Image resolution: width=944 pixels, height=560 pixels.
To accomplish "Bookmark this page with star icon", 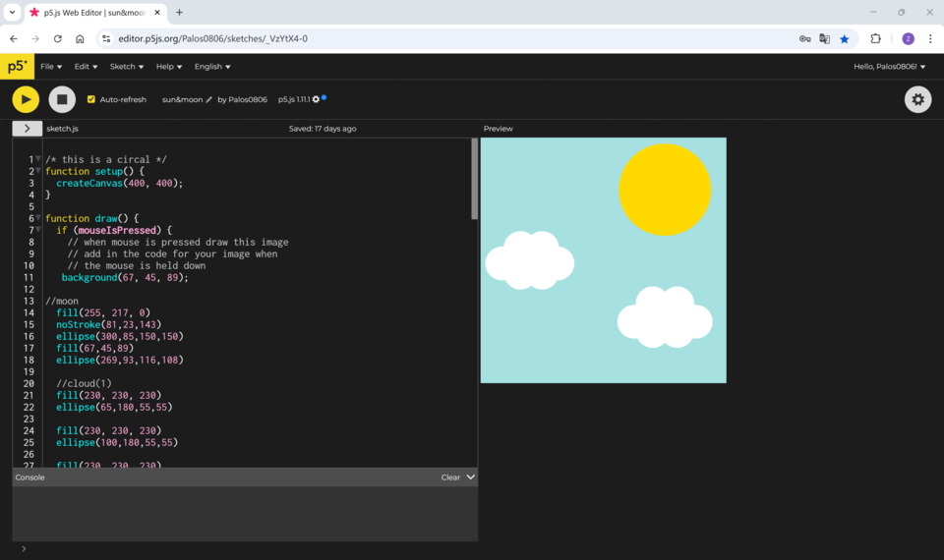I will coord(844,39).
